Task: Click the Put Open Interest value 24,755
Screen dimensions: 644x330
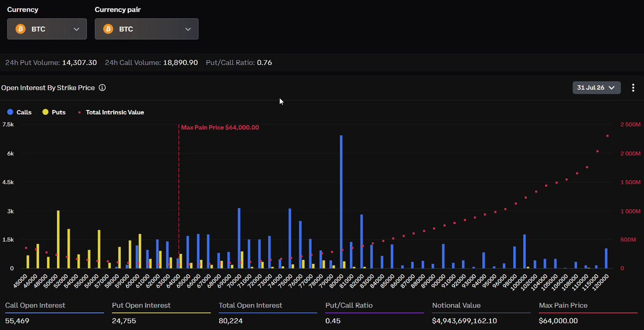Action: click(123, 321)
